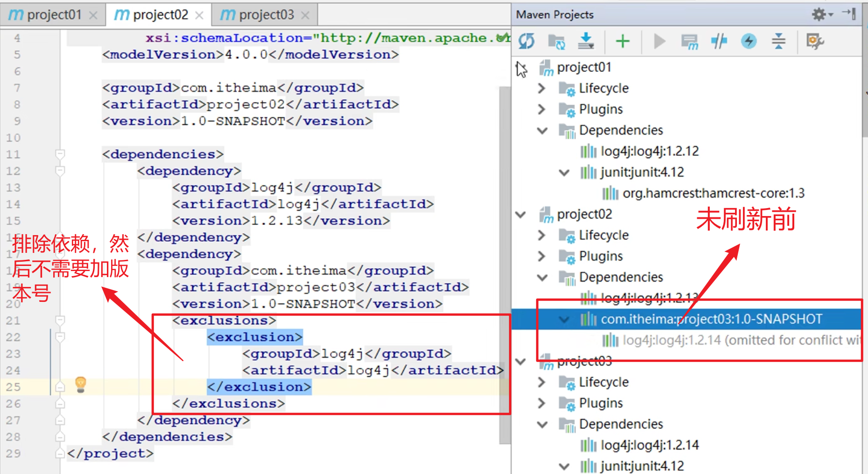The image size is (868, 474).
Task: Toggle code fold at dependency line 12
Action: [60, 171]
